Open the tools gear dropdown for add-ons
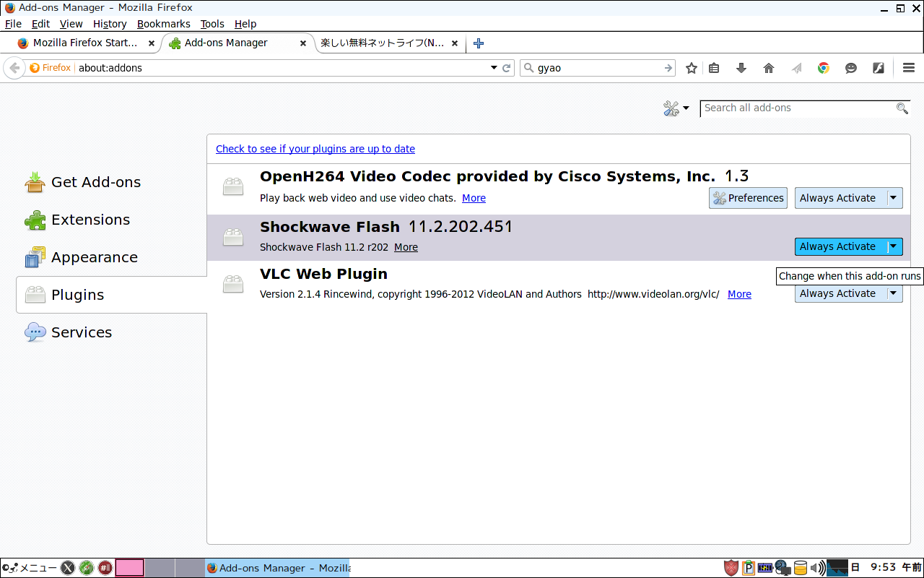924x578 pixels. tap(676, 108)
